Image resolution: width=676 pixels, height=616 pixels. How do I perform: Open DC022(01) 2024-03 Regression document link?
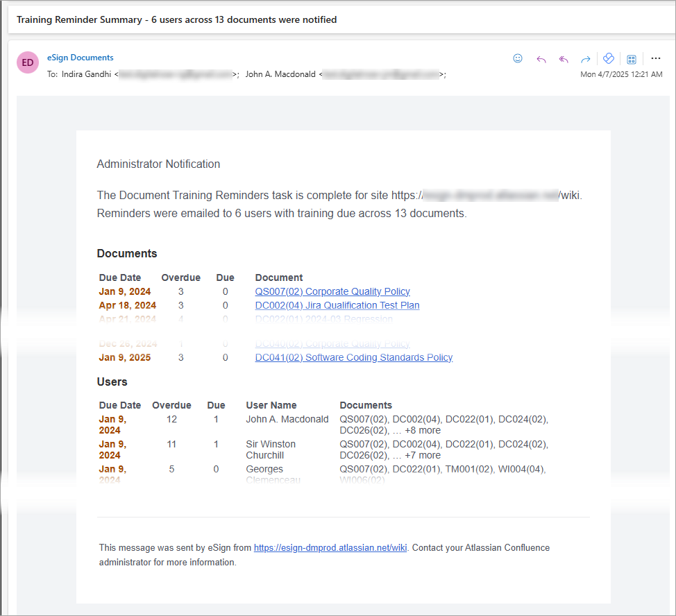coord(323,320)
